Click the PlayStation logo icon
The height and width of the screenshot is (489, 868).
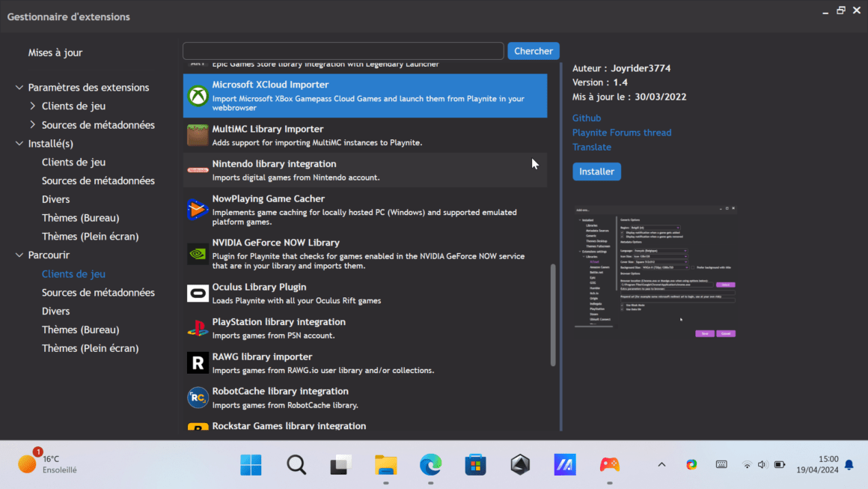198,329
